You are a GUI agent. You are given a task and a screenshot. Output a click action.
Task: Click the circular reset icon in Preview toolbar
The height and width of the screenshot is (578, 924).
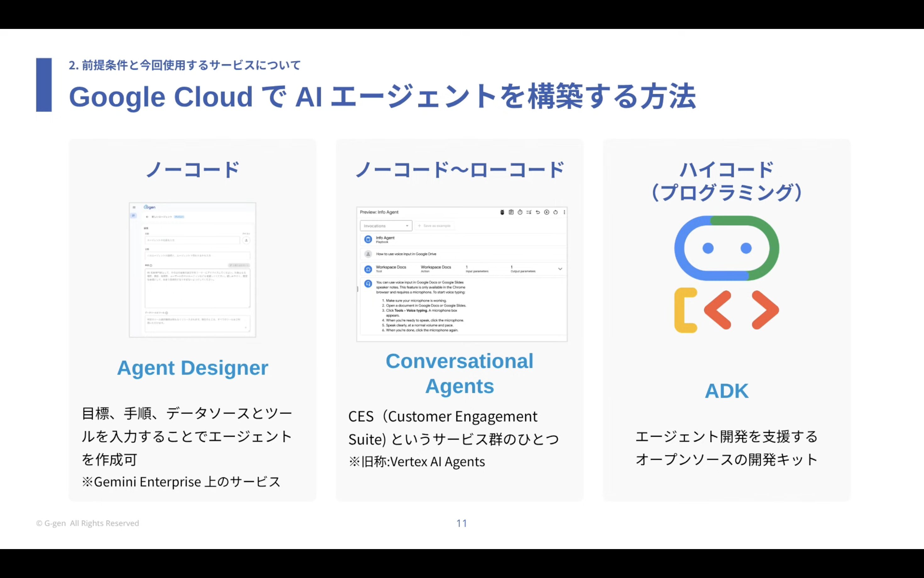[x=555, y=212]
